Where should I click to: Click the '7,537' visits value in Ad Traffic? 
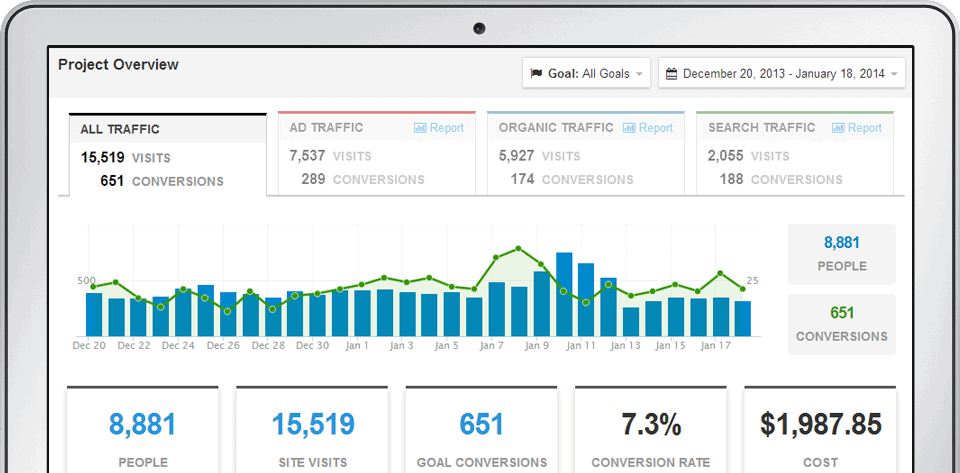(x=307, y=155)
